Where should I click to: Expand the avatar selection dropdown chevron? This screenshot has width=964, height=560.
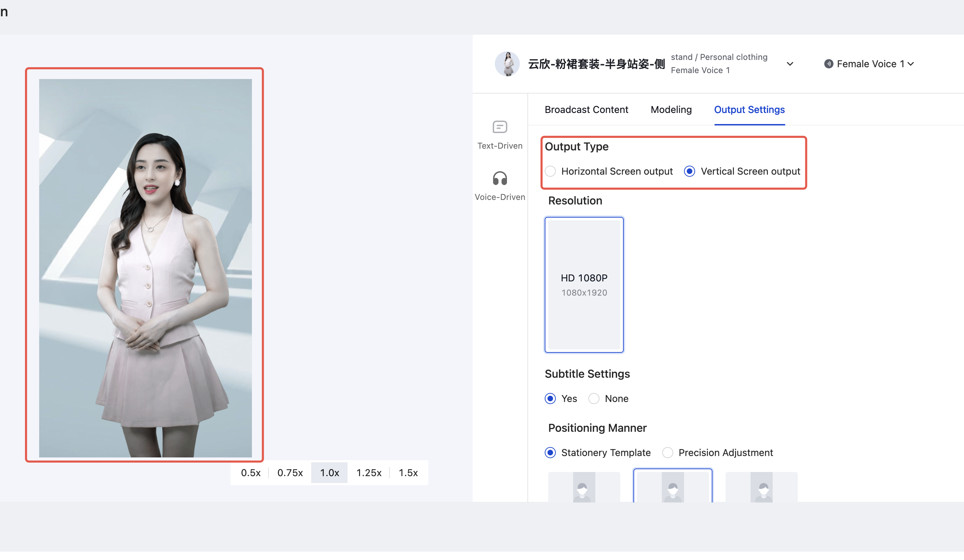pyautogui.click(x=790, y=64)
